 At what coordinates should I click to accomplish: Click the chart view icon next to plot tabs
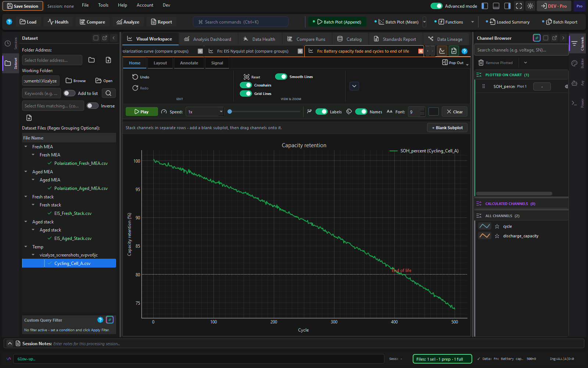(442, 51)
